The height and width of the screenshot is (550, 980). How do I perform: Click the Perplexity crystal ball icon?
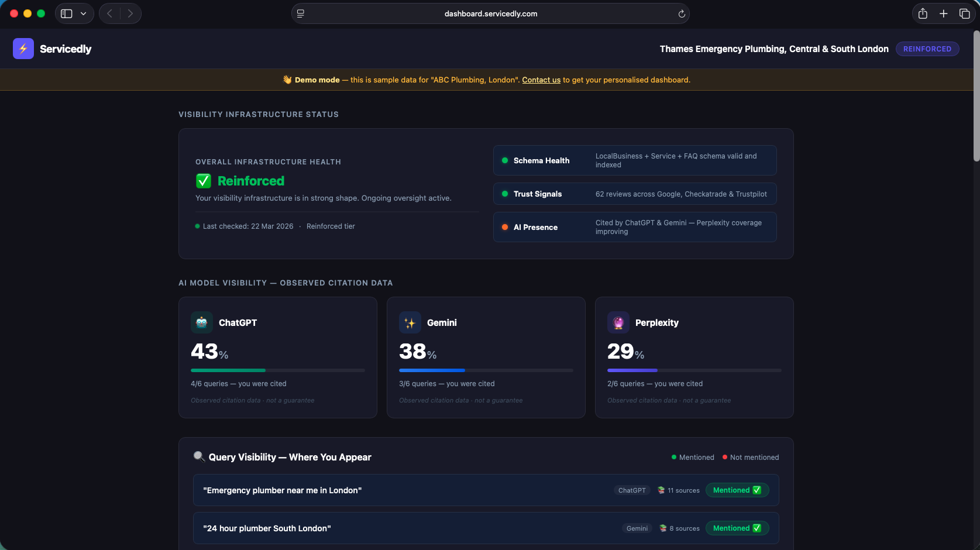(x=618, y=322)
